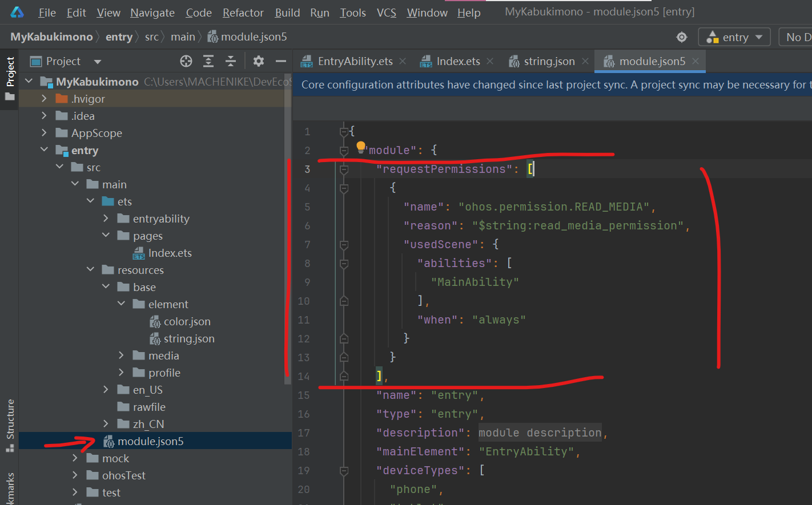Close the module.json5 tab
Image resolution: width=812 pixels, height=505 pixels.
click(x=696, y=61)
